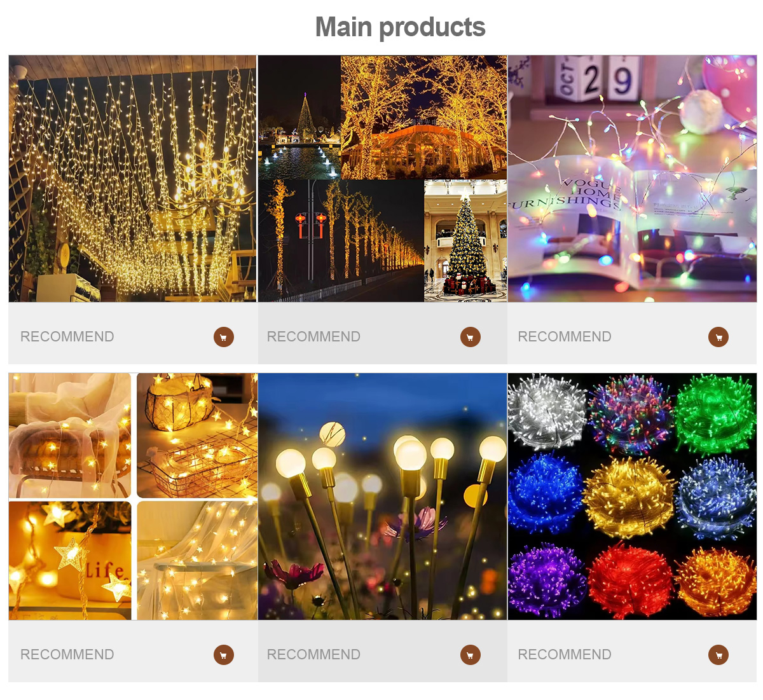Click RECOMMEND under curtain icicle lights
Screen dimensions: 763x700
67,337
